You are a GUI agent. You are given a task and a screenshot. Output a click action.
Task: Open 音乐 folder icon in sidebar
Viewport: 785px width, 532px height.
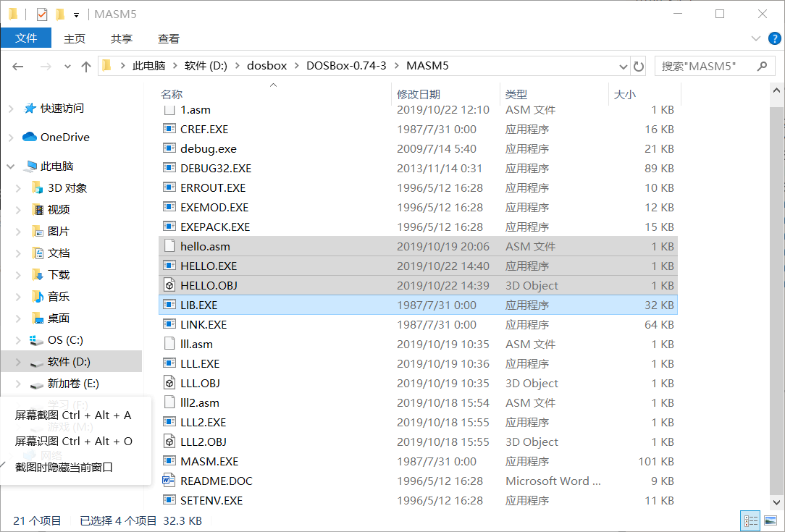37,296
